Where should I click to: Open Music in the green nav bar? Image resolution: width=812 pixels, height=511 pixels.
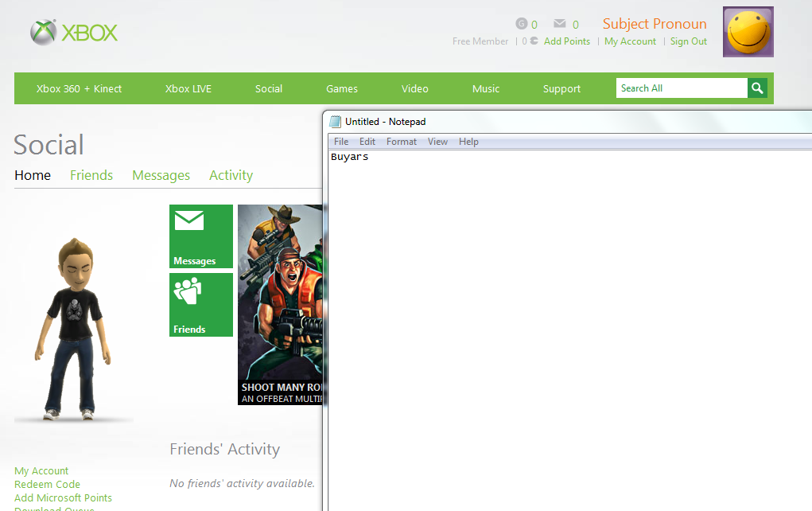(x=486, y=88)
